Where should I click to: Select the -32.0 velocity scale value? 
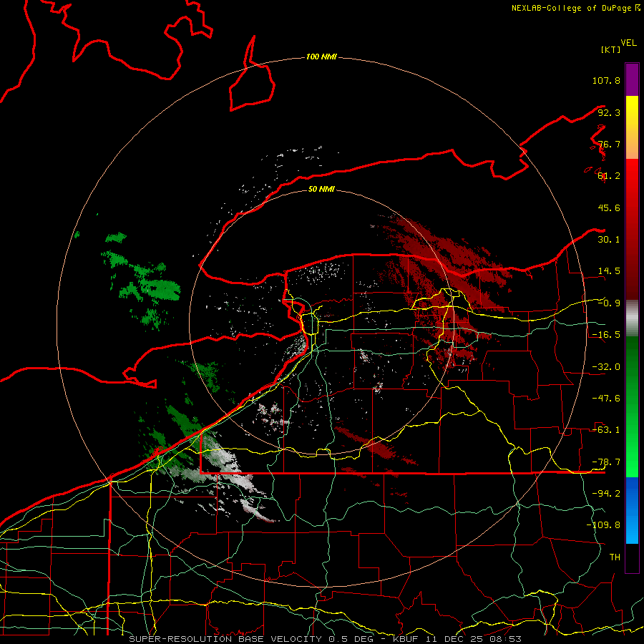click(x=606, y=367)
